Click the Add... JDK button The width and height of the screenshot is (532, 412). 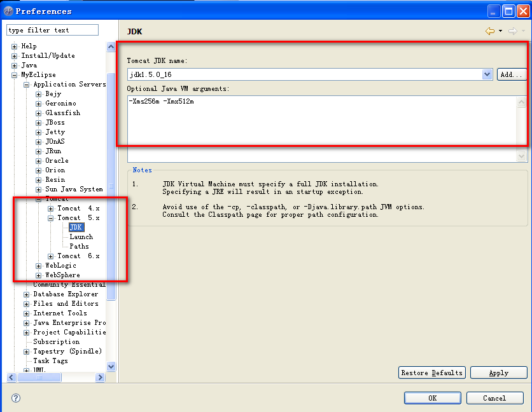[x=512, y=74]
